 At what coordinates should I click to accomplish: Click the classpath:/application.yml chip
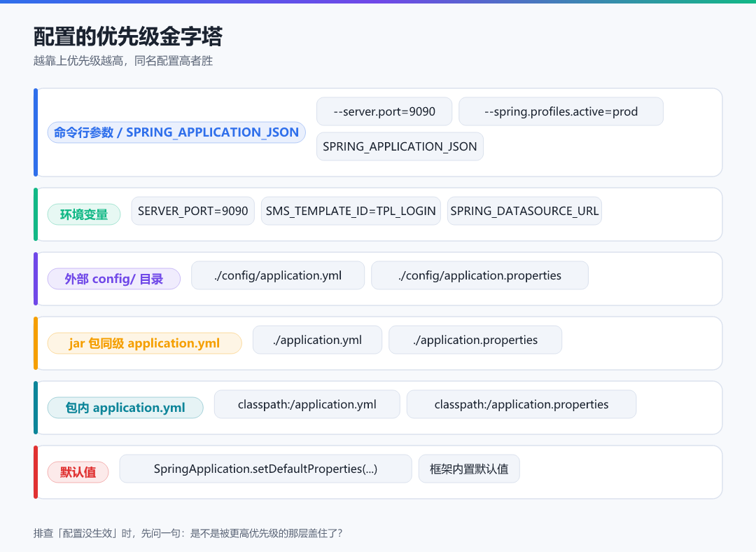point(307,404)
